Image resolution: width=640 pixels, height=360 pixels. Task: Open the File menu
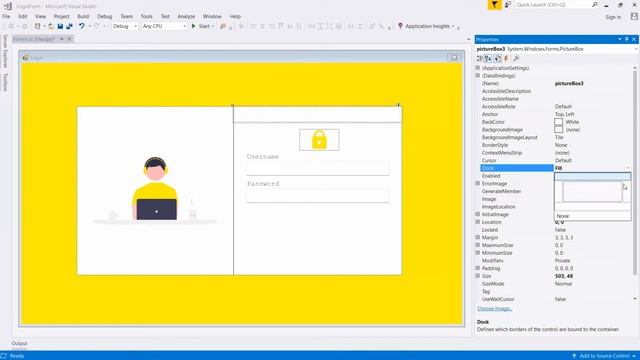click(x=6, y=16)
